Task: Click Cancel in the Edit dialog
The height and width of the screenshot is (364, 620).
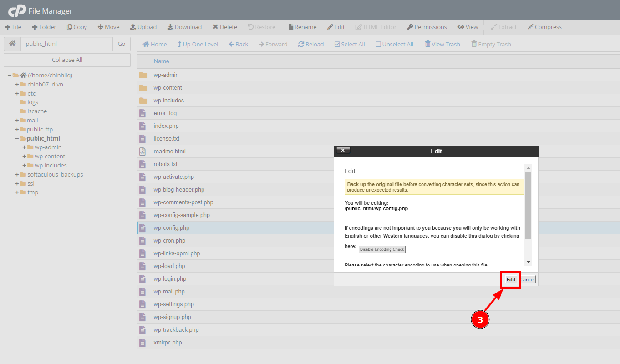Action: [x=527, y=279]
